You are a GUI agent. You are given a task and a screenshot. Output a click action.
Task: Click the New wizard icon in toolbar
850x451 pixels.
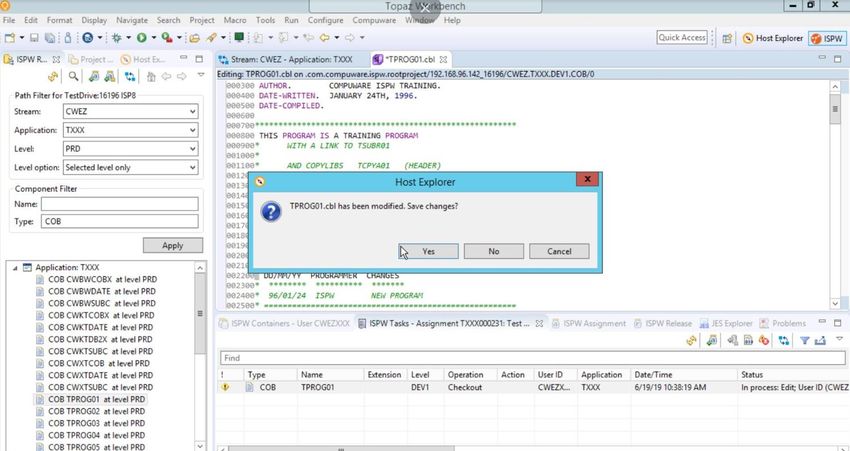tap(10, 38)
